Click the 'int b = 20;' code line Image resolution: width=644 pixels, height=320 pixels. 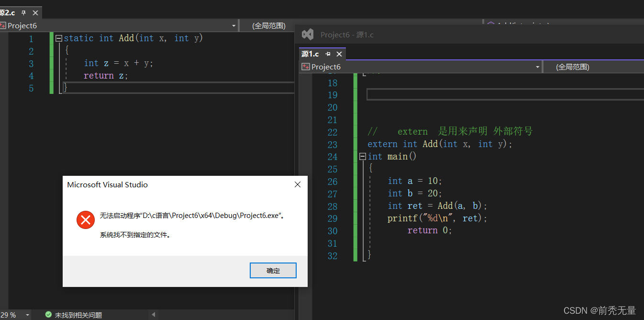415,193
